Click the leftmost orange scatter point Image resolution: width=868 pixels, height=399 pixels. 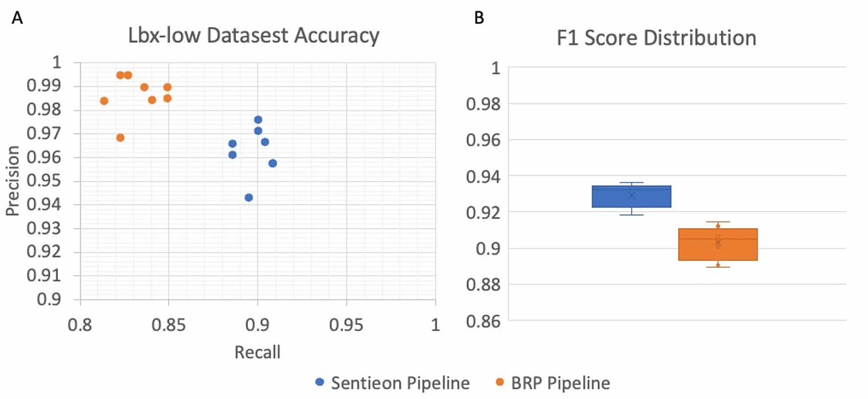click(x=104, y=101)
